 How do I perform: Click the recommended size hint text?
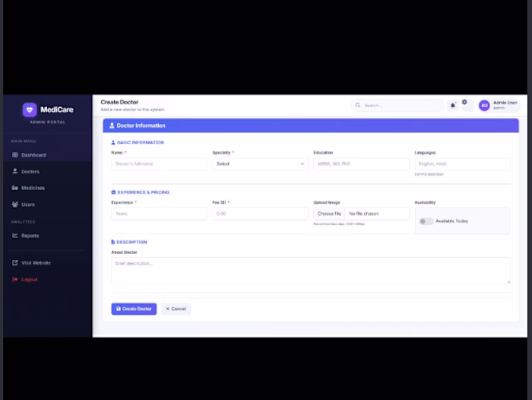(x=339, y=224)
